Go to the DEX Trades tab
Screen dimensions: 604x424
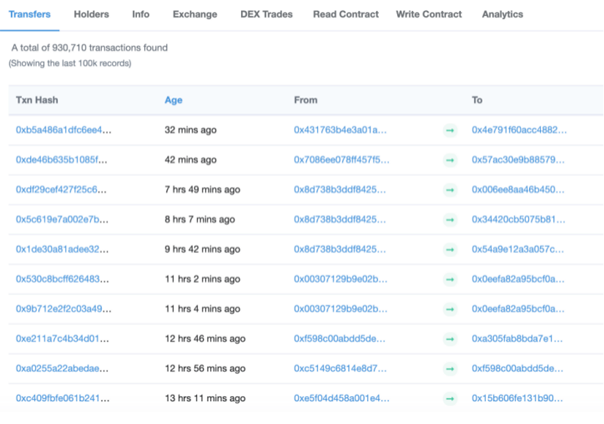[268, 15]
